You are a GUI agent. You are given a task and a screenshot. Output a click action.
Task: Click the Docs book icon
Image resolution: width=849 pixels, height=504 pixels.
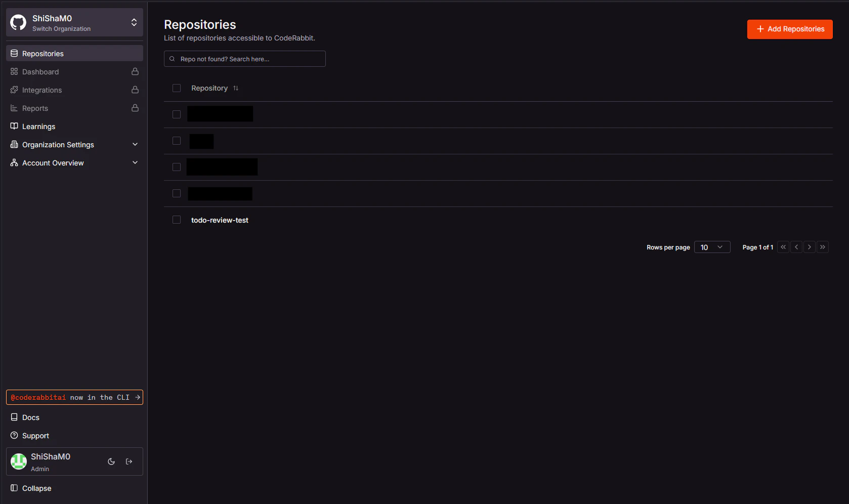14,417
